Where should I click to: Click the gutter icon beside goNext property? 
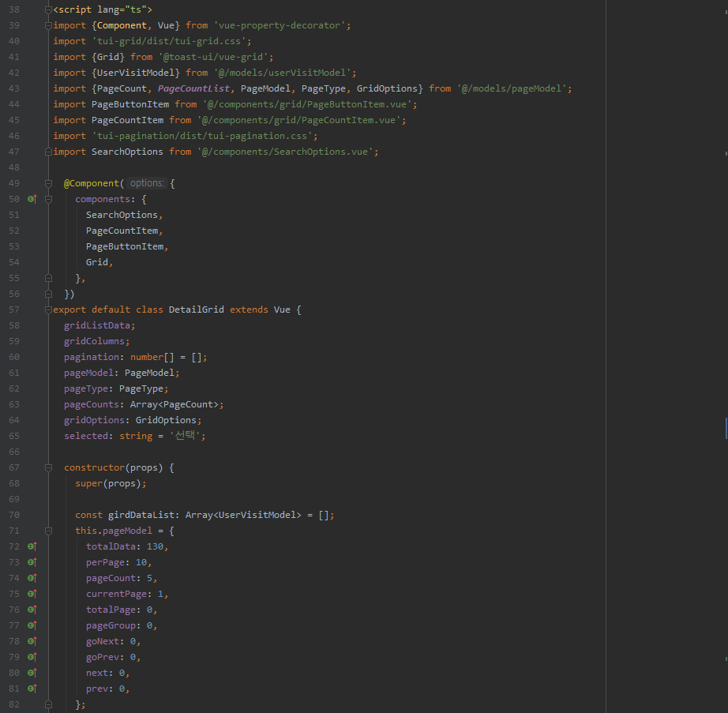pos(32,640)
